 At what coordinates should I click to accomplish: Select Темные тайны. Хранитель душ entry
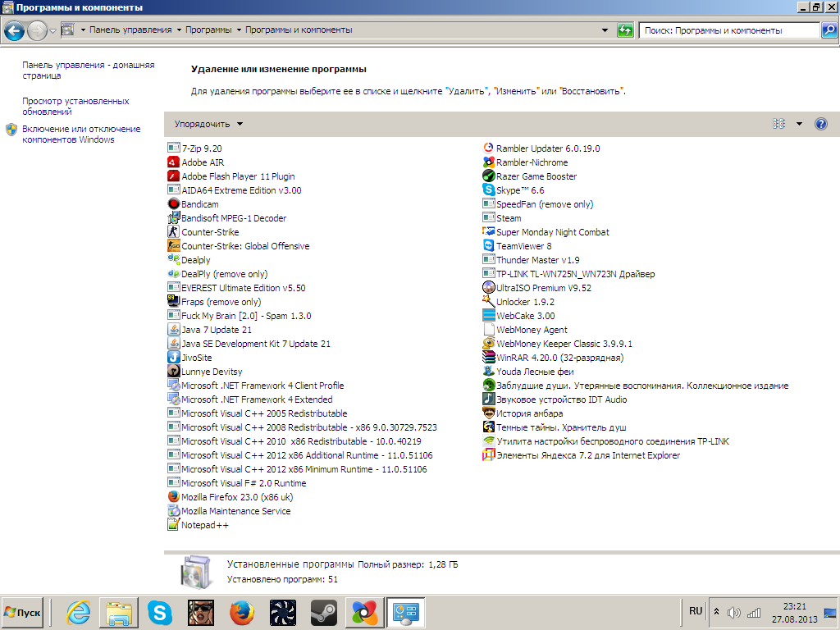pyautogui.click(x=555, y=427)
